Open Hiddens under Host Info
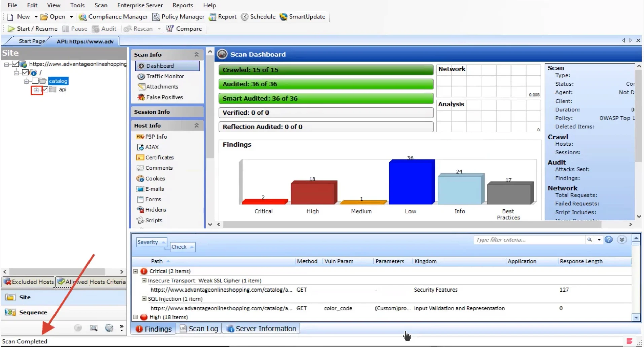The height and width of the screenshot is (347, 644). [151, 210]
